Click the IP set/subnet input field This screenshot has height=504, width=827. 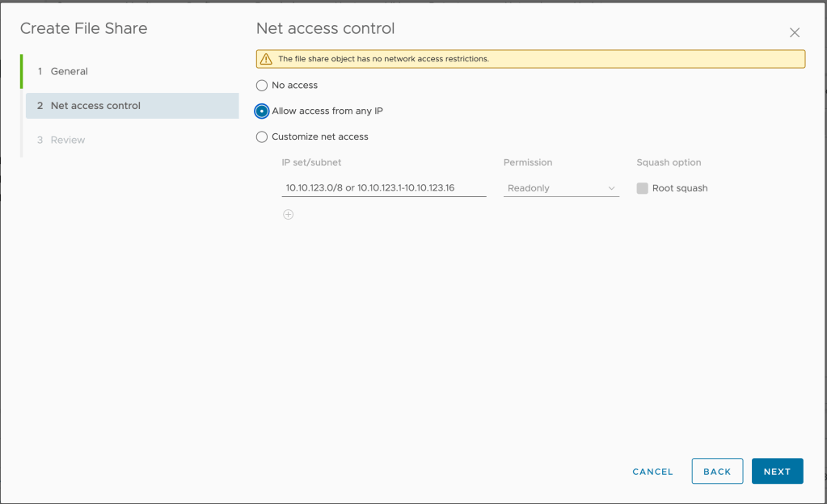click(383, 188)
